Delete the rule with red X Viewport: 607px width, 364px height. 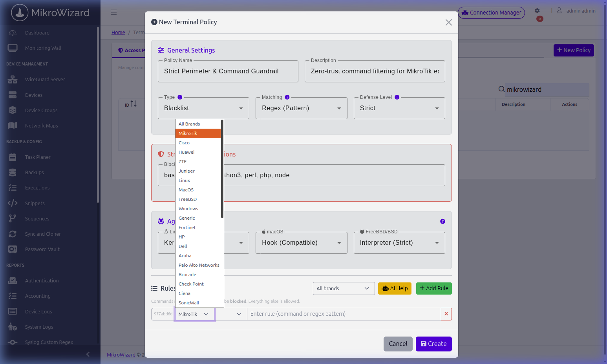pos(446,314)
